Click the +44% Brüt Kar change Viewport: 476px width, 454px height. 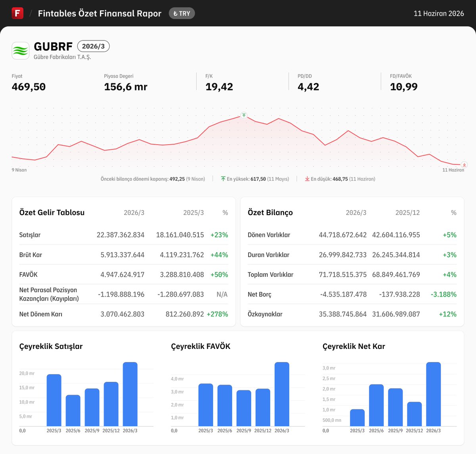point(219,255)
